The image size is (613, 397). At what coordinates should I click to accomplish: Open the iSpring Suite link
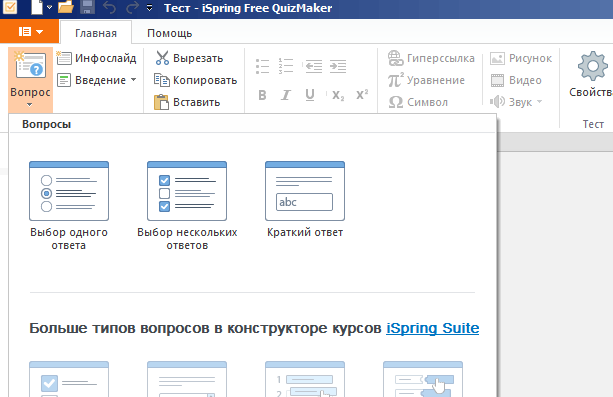click(432, 328)
